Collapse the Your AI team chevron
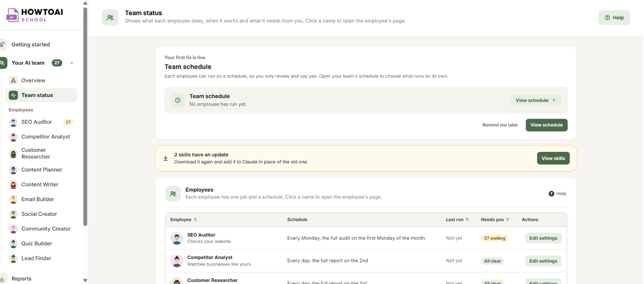 click(x=72, y=63)
